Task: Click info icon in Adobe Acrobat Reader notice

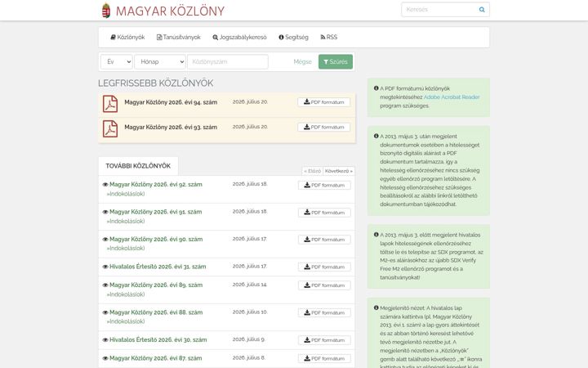Action: [376, 88]
